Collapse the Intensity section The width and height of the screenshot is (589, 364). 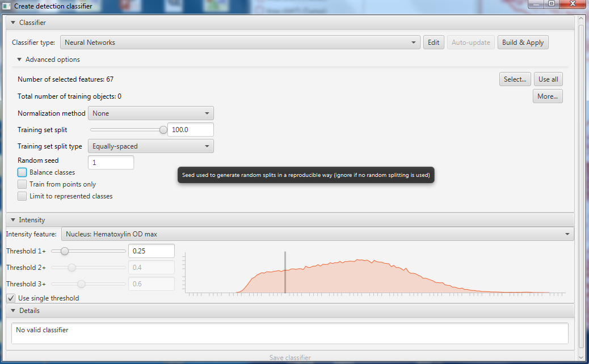click(12, 219)
